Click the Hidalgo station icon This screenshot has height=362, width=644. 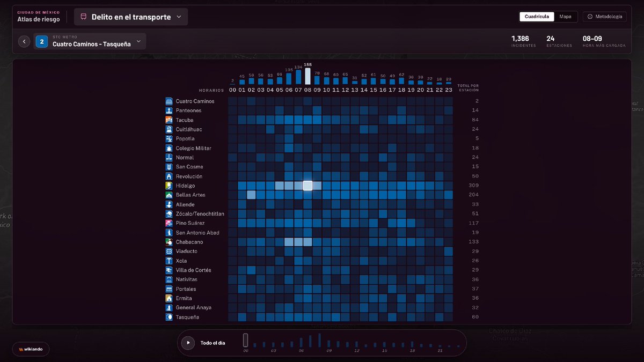click(x=169, y=186)
